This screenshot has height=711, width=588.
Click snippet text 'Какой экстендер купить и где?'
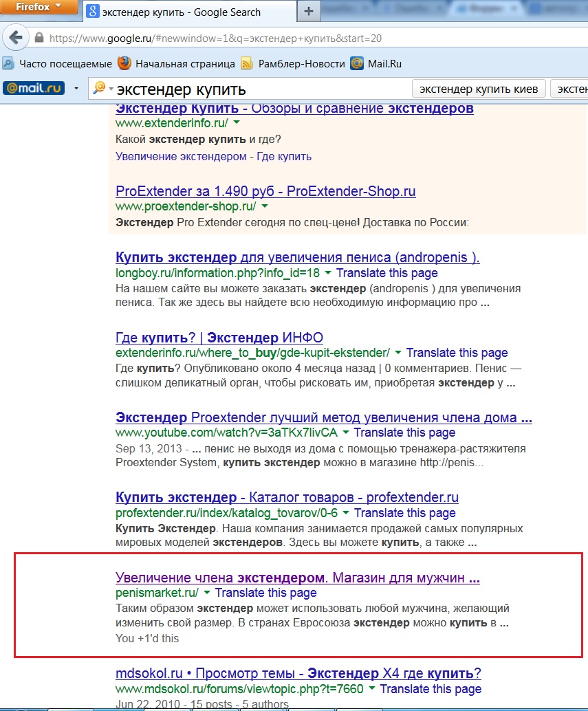pos(198,139)
